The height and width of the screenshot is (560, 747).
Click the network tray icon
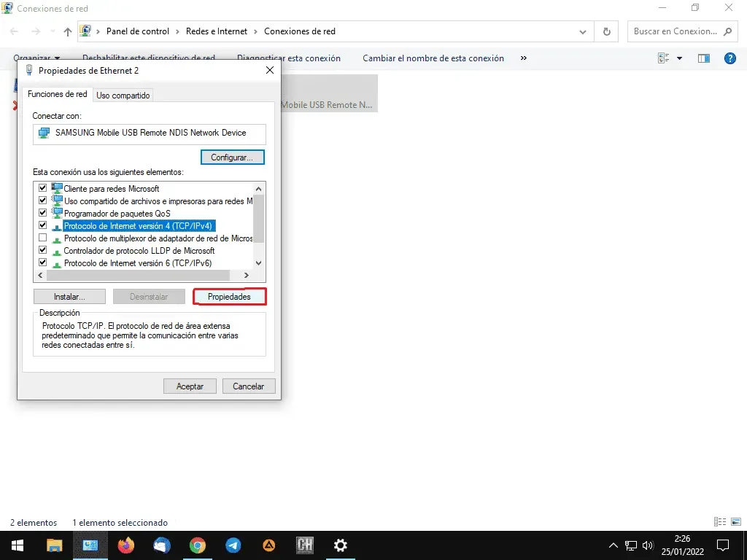pyautogui.click(x=631, y=545)
